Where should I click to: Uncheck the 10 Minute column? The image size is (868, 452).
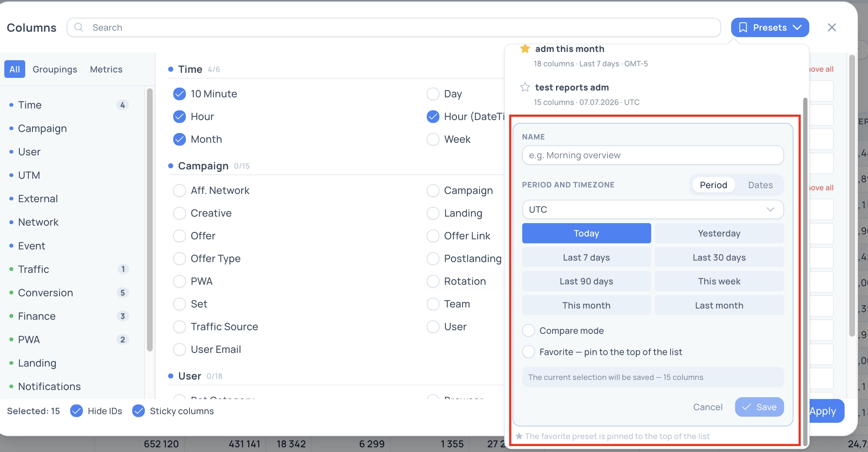tap(179, 94)
